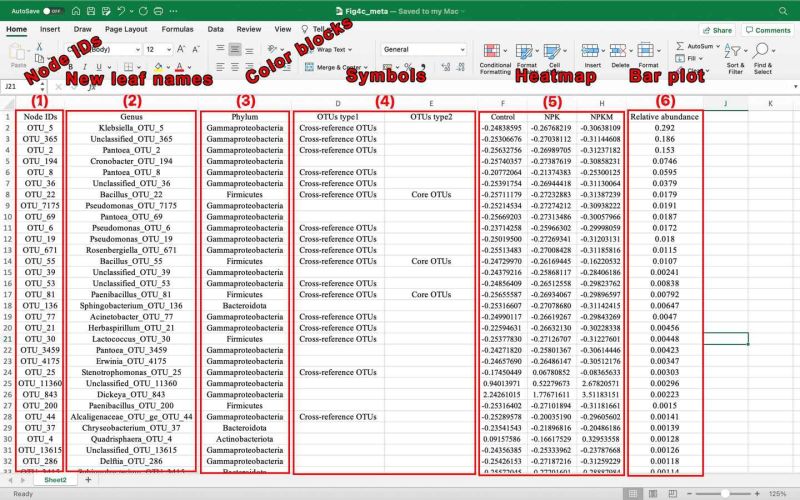The width and height of the screenshot is (800, 500).
Task: Click the fill color paint bucket
Action: pyautogui.click(x=159, y=67)
